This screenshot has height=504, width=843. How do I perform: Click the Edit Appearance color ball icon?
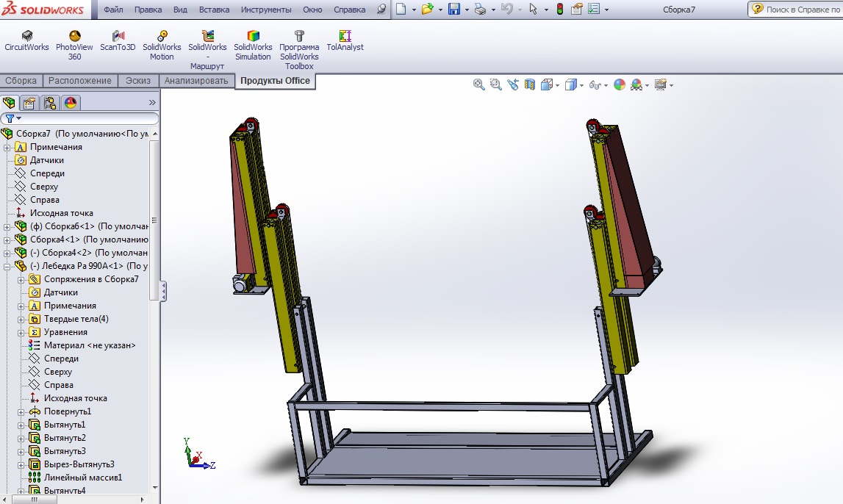click(x=620, y=84)
